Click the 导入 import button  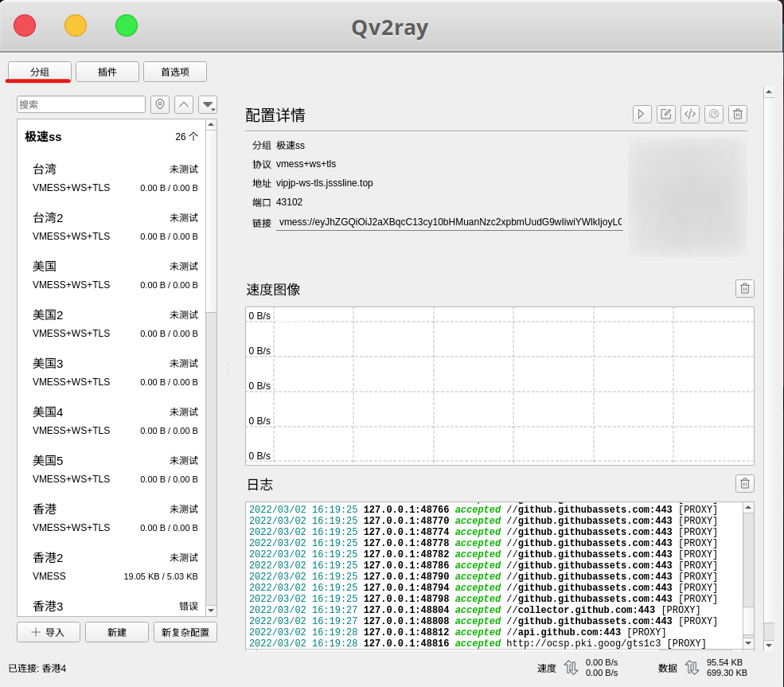pyautogui.click(x=48, y=632)
